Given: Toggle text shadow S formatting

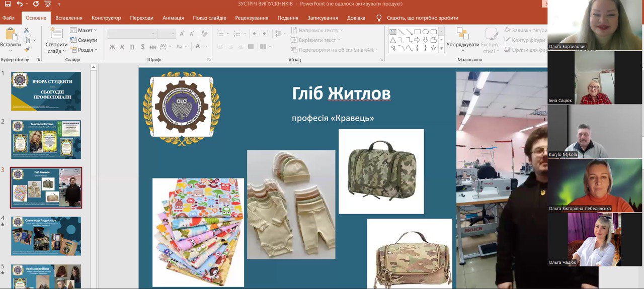Looking at the screenshot, I should [143, 47].
